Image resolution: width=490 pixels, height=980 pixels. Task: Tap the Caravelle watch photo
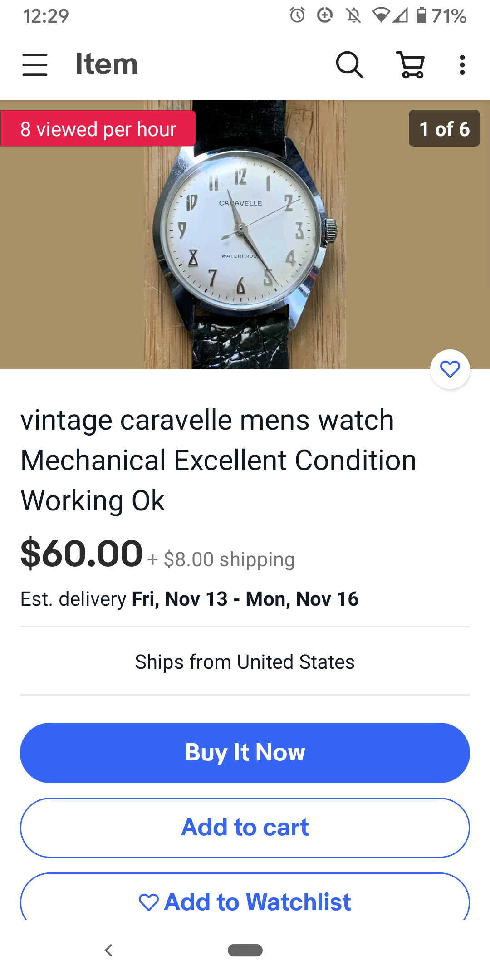pyautogui.click(x=245, y=235)
